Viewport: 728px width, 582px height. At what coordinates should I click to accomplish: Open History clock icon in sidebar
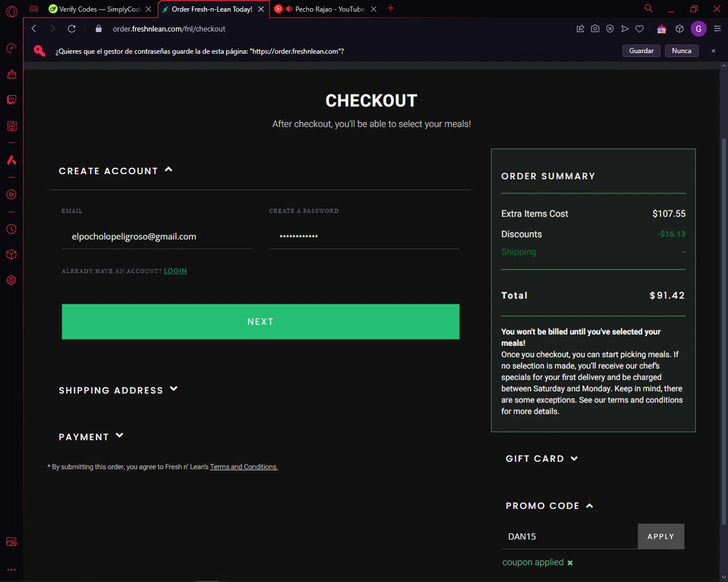point(12,229)
